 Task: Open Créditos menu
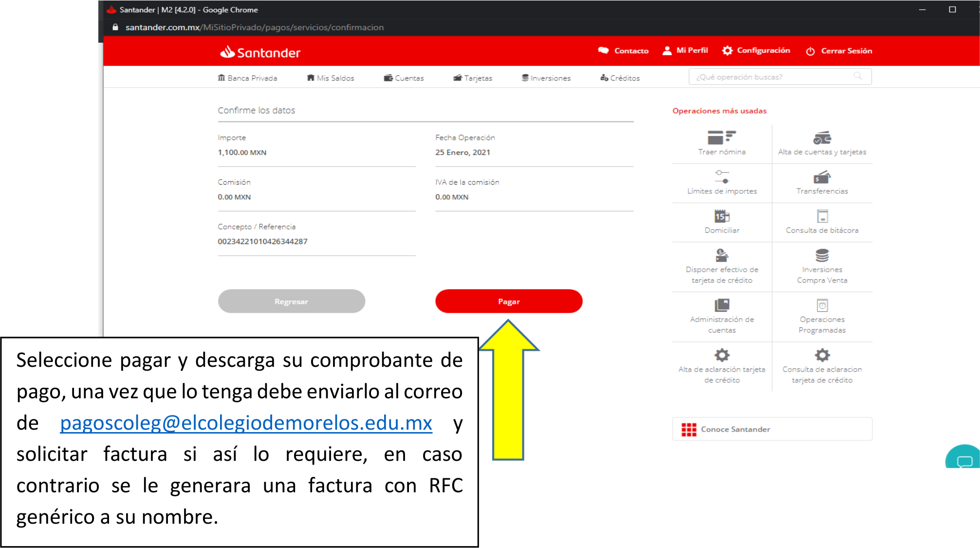click(x=620, y=78)
